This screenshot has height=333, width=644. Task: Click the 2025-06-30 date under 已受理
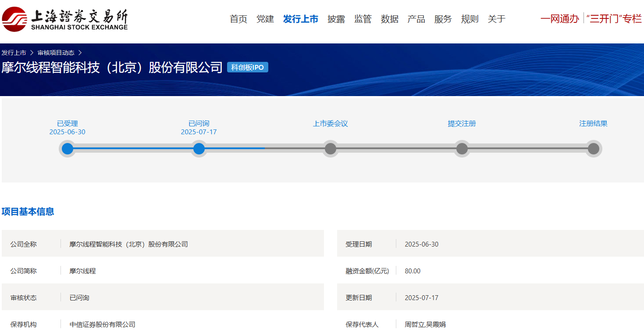[x=68, y=132]
